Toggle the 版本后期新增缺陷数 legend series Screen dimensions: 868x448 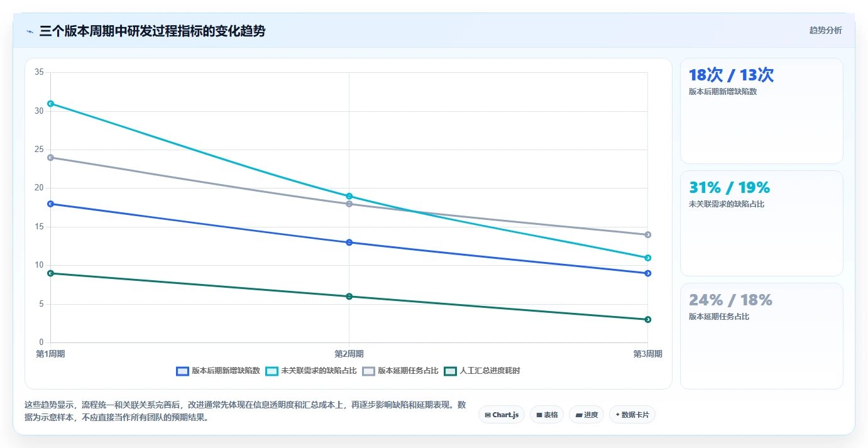[218, 371]
